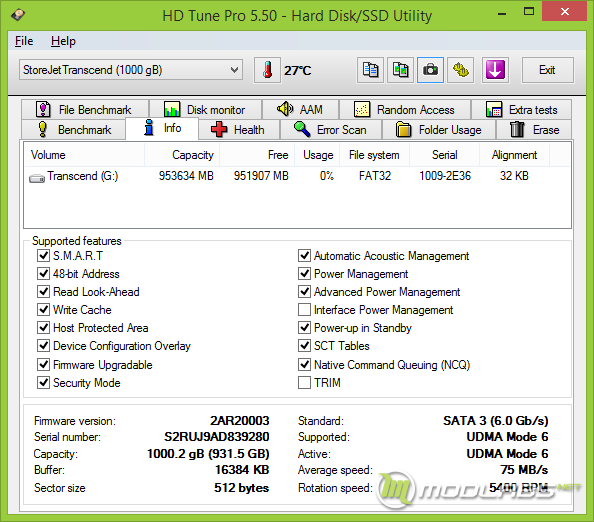Enable Interface Power Management checkbox

304,309
